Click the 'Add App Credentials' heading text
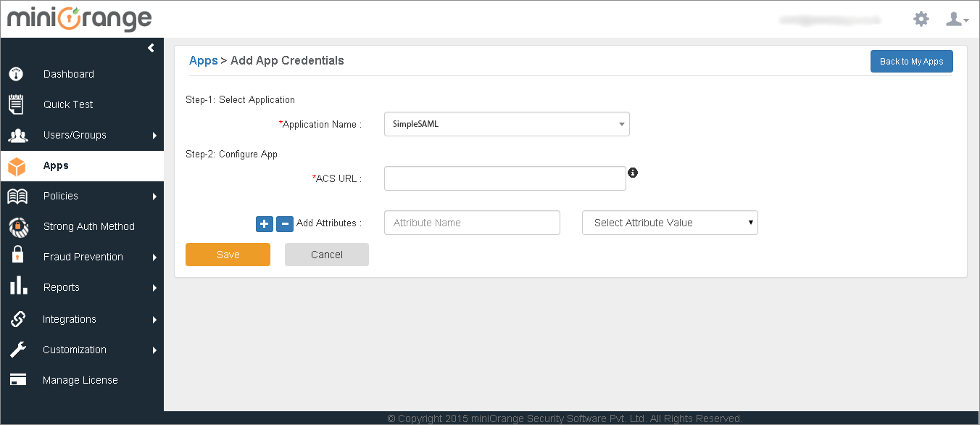 point(287,61)
